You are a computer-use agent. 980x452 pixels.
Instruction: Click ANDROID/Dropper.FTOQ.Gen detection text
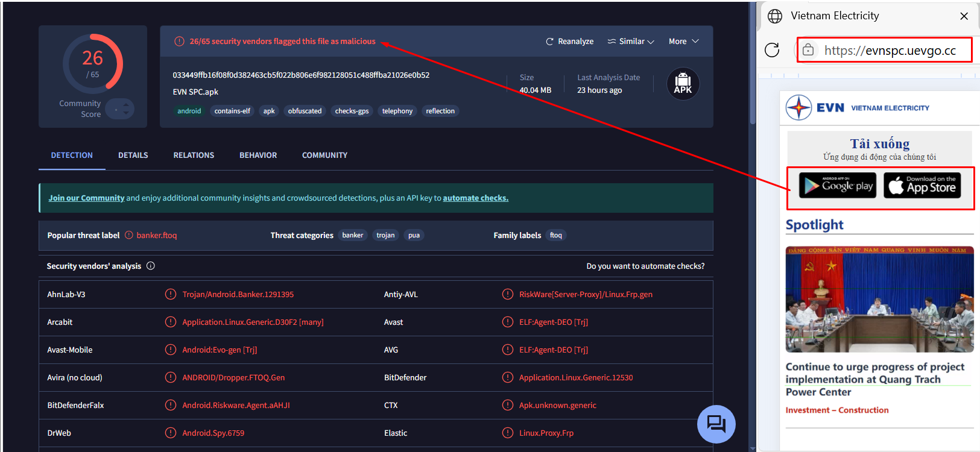(233, 378)
